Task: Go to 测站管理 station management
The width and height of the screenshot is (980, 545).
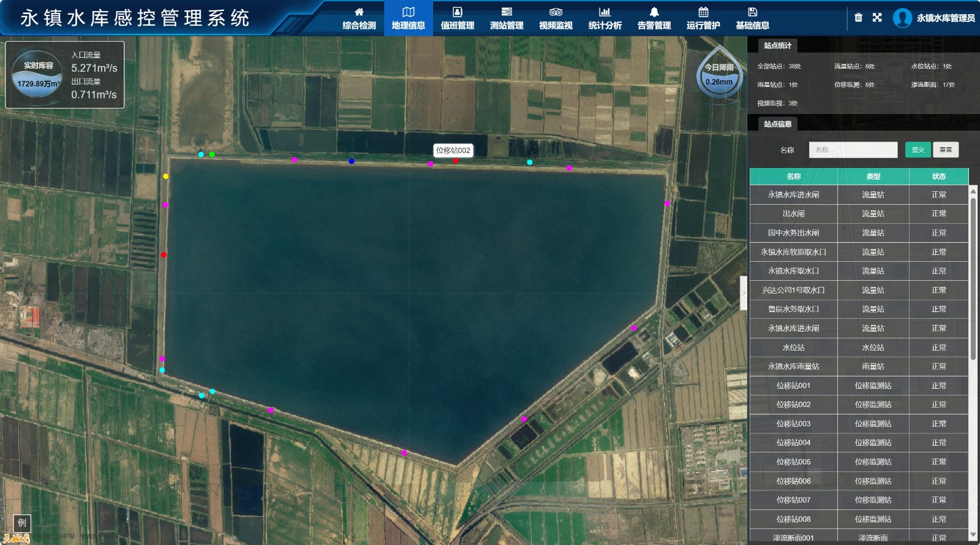Action: coord(507,18)
